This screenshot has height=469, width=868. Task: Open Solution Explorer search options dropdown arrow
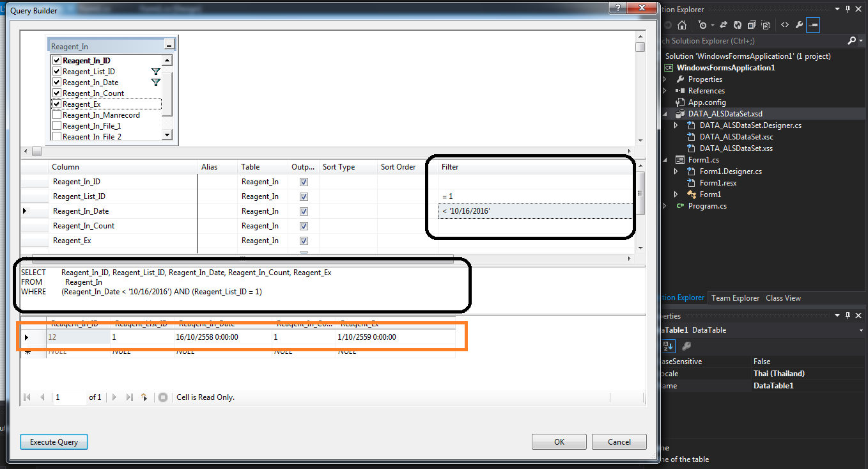point(861,40)
